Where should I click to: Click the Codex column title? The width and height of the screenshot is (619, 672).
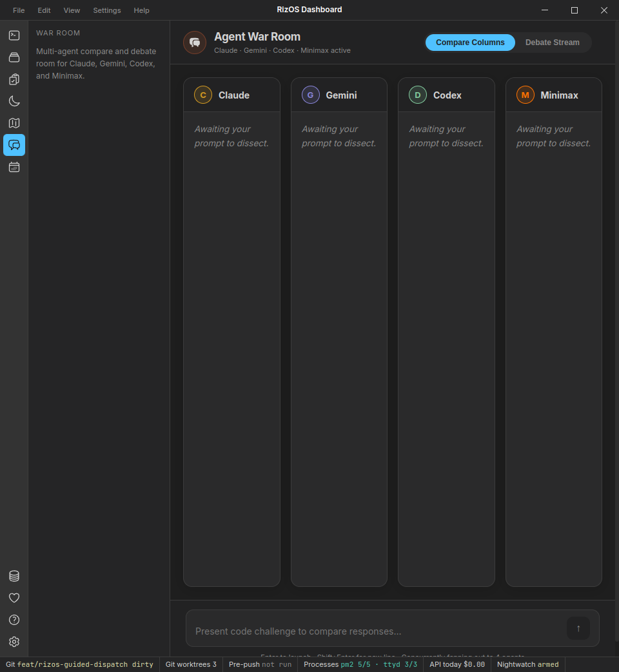(x=447, y=95)
